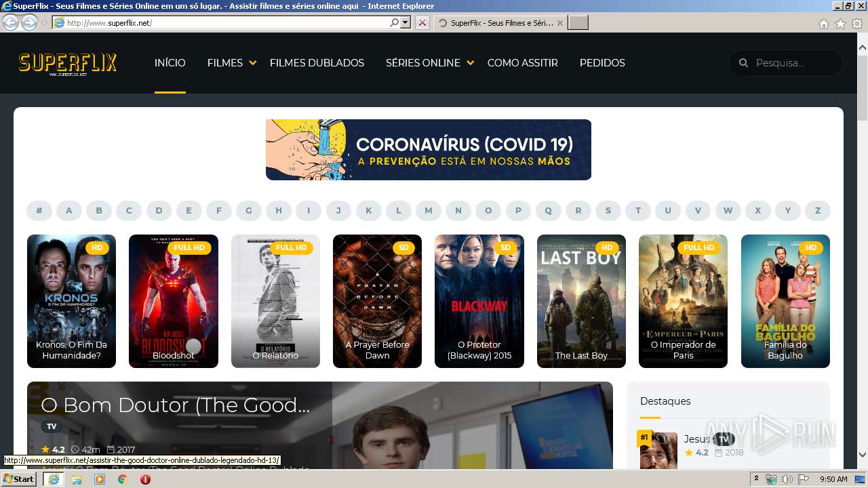Open O Bom Doutor featured title

176,405
